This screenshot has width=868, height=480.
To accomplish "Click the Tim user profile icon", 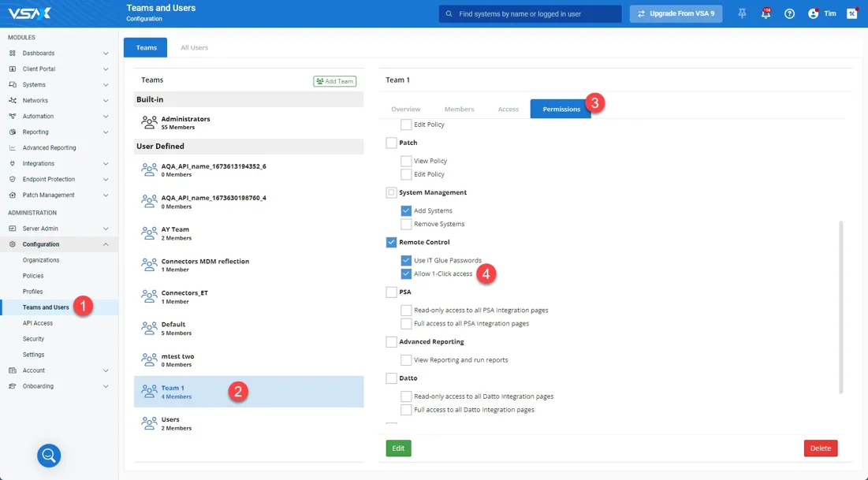I will click(x=814, y=14).
